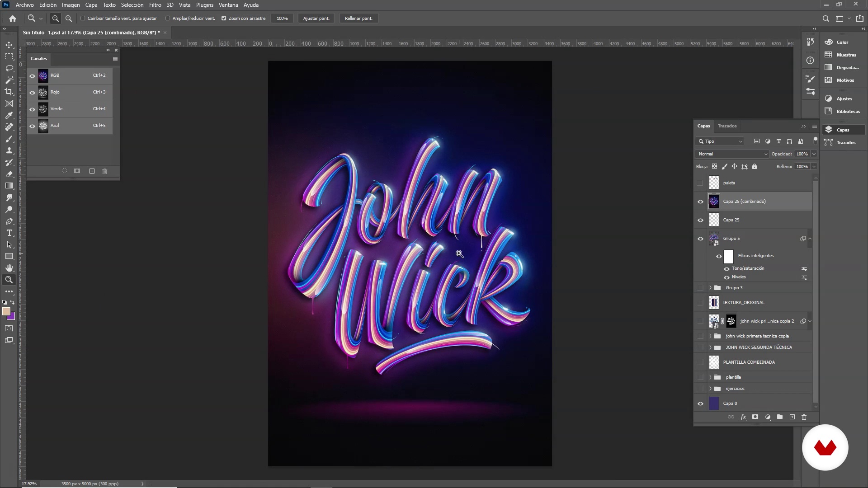Select the Horizontal Type tool

pos(9,233)
